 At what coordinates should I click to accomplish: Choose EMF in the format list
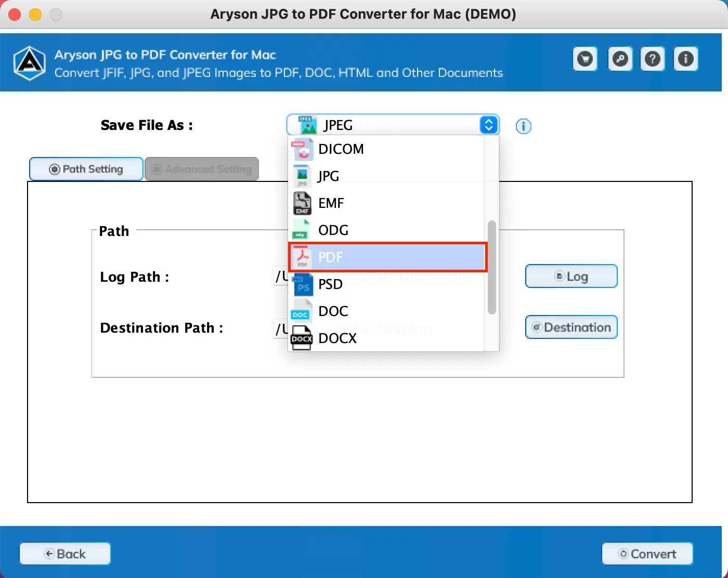pyautogui.click(x=386, y=203)
